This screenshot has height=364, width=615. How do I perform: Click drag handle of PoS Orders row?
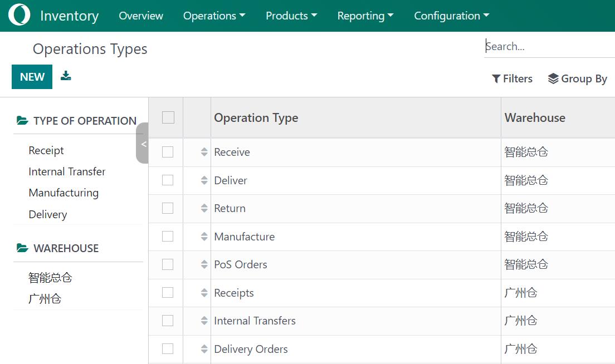[x=204, y=264]
